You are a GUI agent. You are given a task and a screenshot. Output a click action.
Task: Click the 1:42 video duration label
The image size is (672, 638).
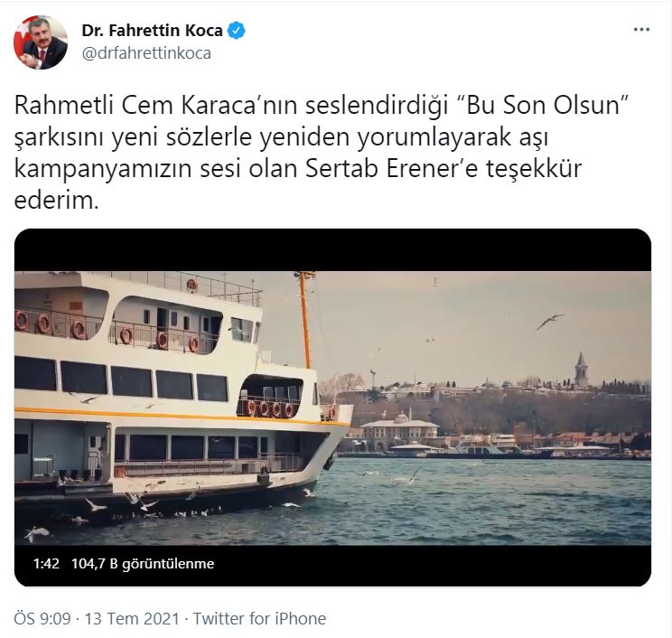46,563
